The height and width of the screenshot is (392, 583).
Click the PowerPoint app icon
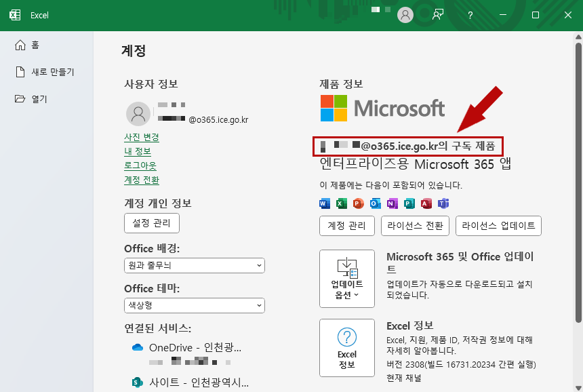[x=358, y=203]
